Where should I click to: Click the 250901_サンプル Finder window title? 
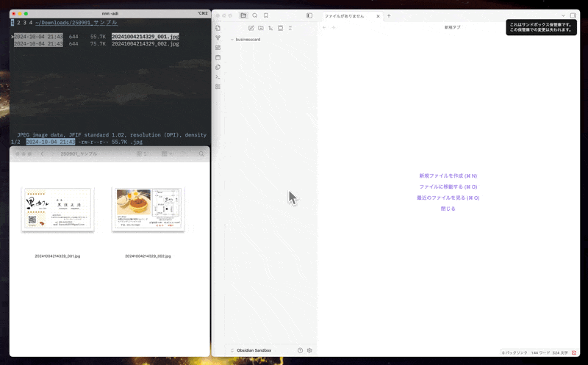click(79, 154)
